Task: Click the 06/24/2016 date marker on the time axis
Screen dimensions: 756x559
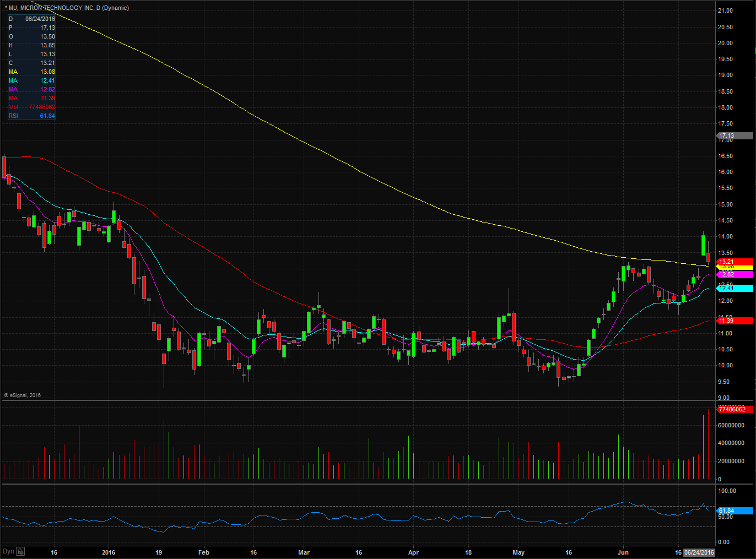Action: 699,552
